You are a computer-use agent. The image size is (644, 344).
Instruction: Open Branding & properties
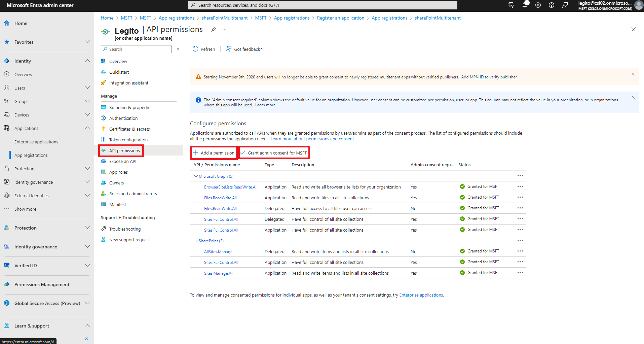click(130, 107)
